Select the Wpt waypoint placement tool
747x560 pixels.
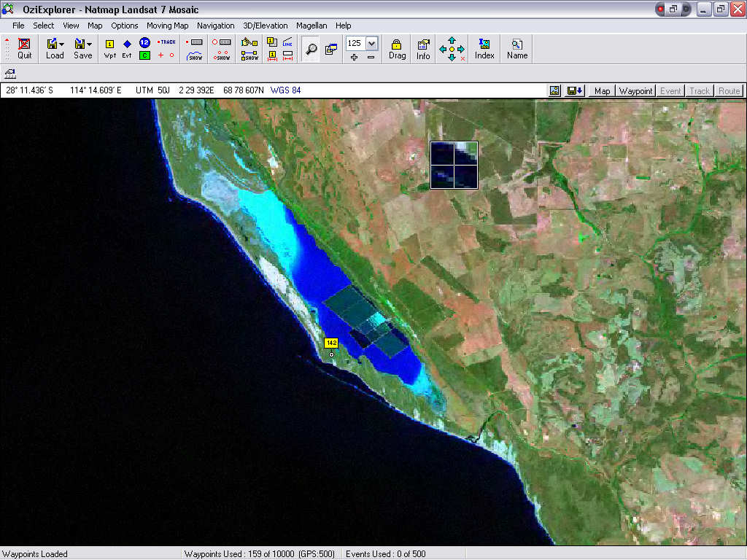(x=110, y=44)
